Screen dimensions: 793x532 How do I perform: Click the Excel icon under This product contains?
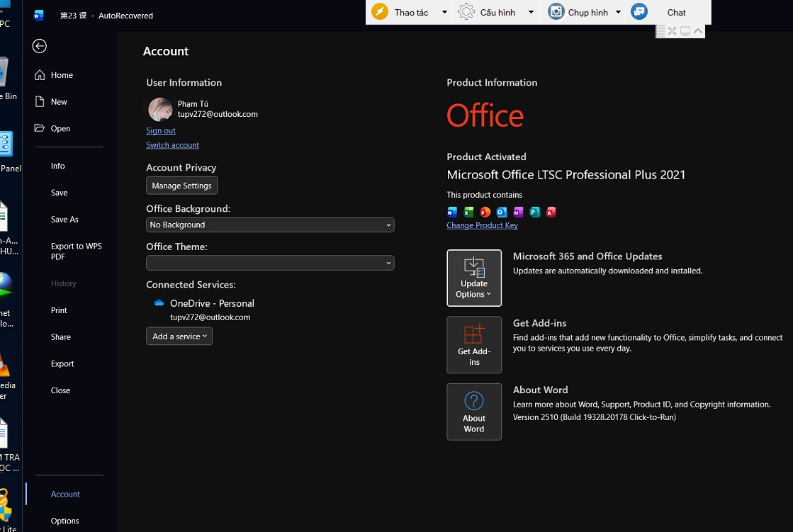(x=469, y=212)
